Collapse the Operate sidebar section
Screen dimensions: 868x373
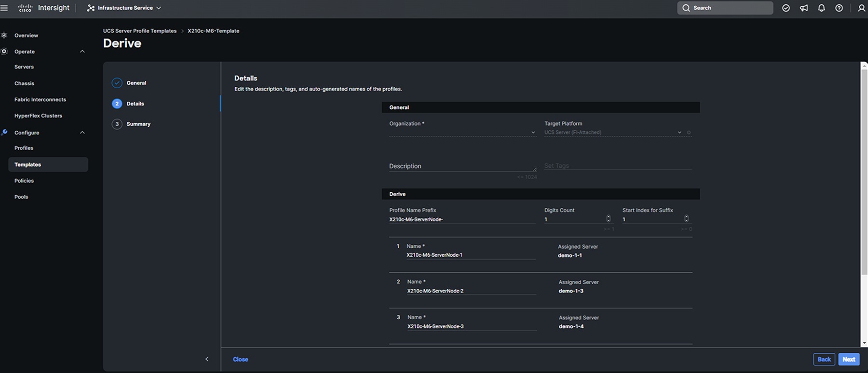click(82, 52)
